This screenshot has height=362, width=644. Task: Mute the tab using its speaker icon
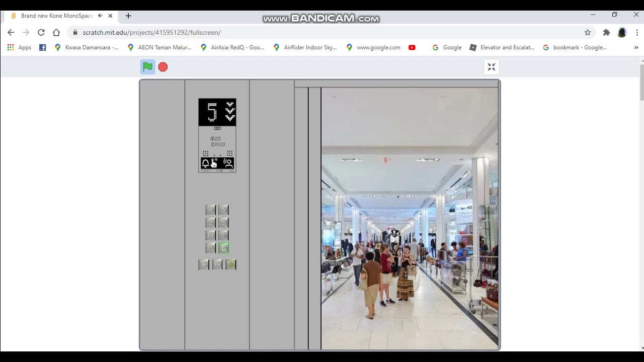click(100, 16)
